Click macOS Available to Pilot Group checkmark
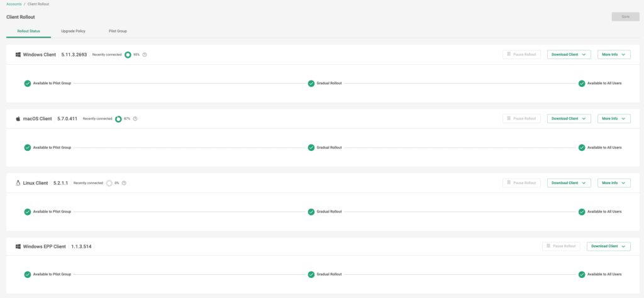This screenshot has height=298, width=644. (x=28, y=147)
